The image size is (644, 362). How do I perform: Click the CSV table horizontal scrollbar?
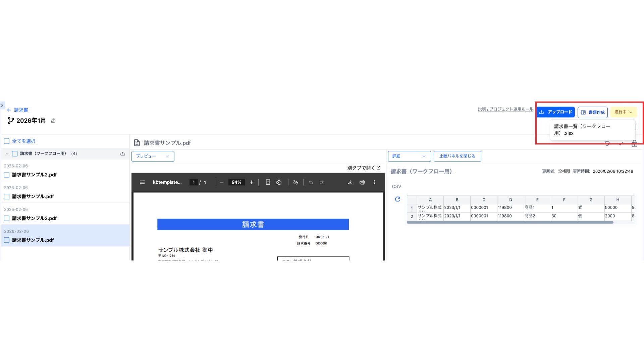coord(510,222)
